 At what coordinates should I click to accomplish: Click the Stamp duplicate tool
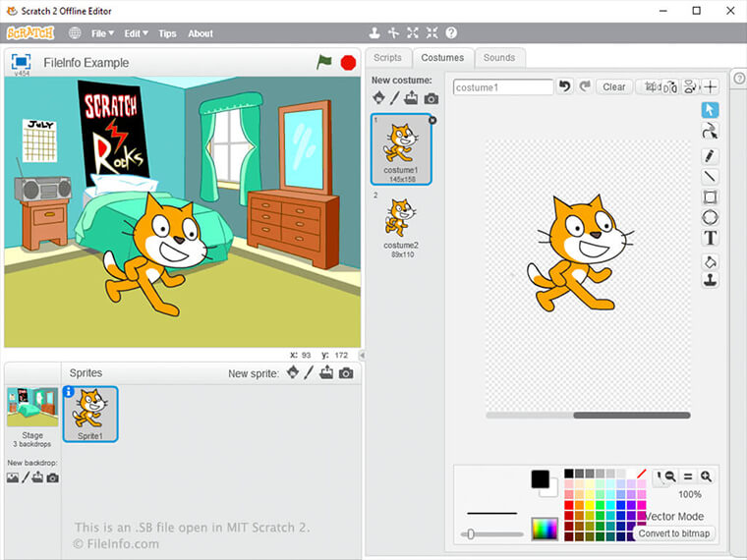710,280
